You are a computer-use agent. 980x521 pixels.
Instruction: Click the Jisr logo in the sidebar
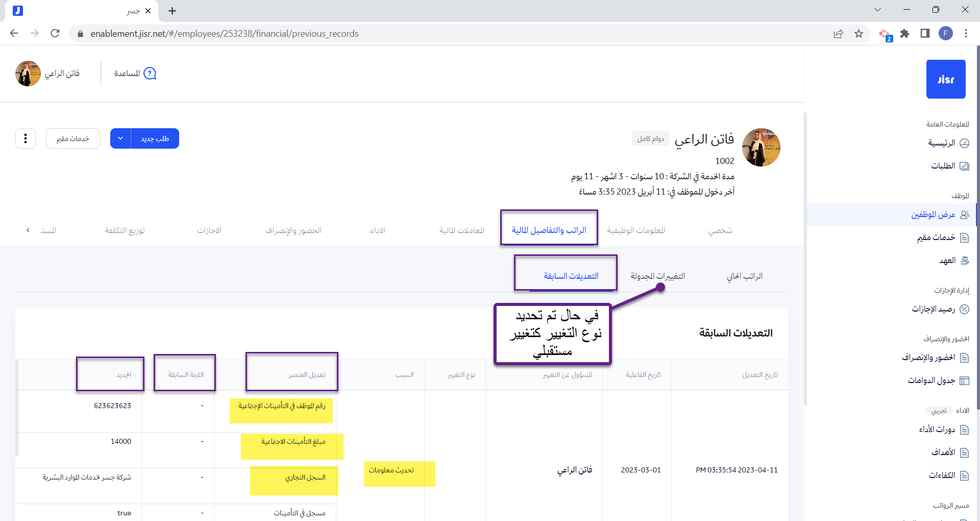(x=945, y=79)
